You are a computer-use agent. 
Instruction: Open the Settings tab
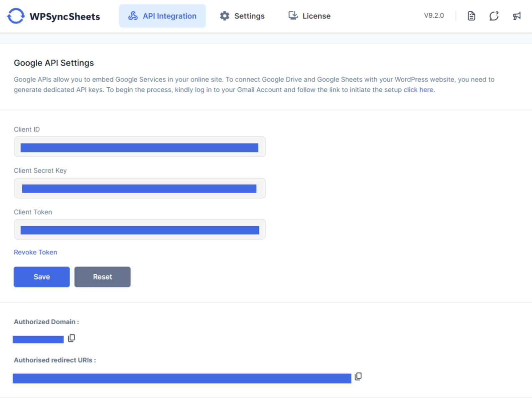pos(242,16)
